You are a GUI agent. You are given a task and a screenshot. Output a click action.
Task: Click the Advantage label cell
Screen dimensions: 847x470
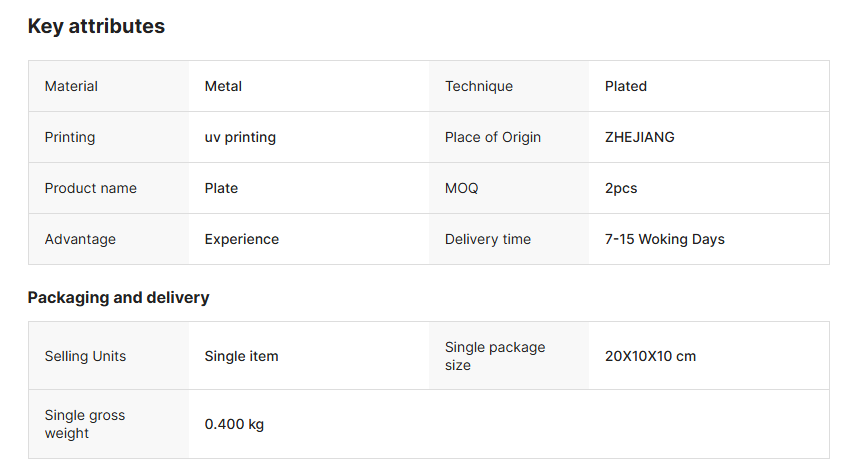coord(80,240)
